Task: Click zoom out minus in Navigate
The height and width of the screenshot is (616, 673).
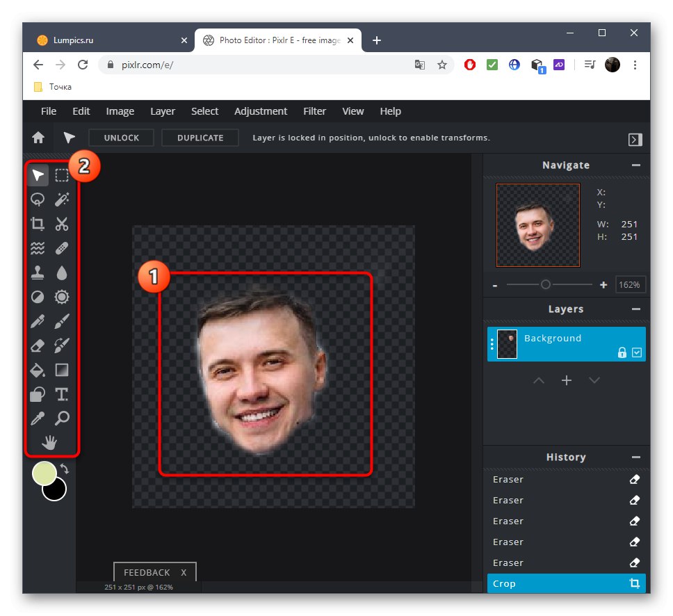Action: pos(495,286)
